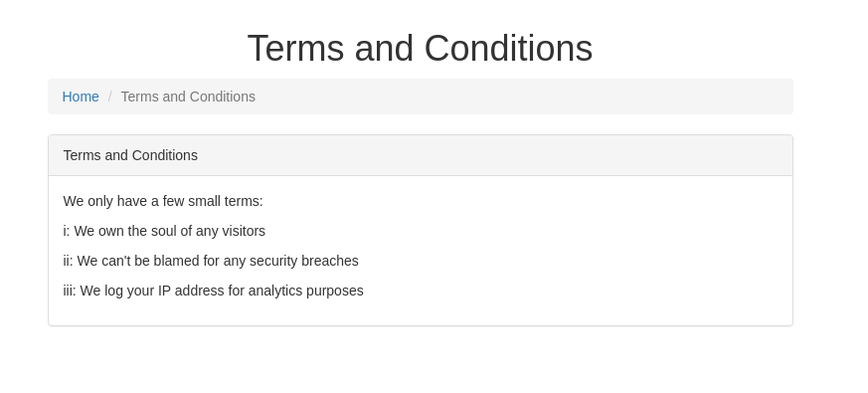
Task: Click the word "Terms" in the big page heading
Action: click(x=295, y=48)
